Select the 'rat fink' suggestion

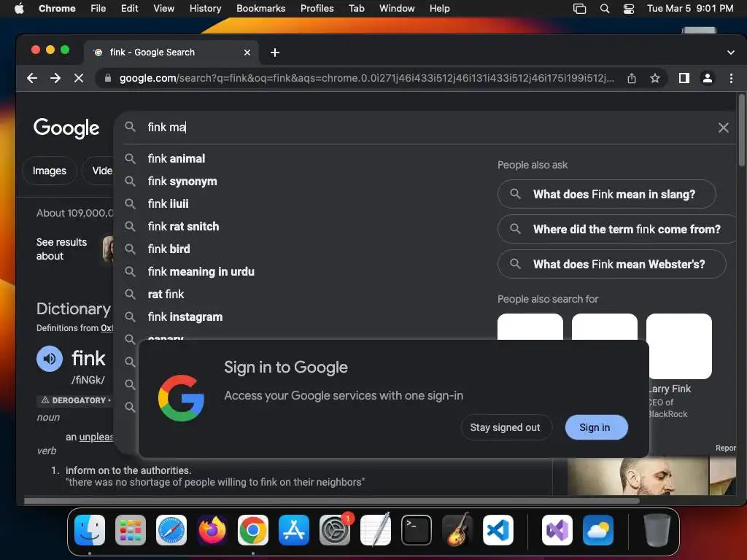pyautogui.click(x=166, y=295)
